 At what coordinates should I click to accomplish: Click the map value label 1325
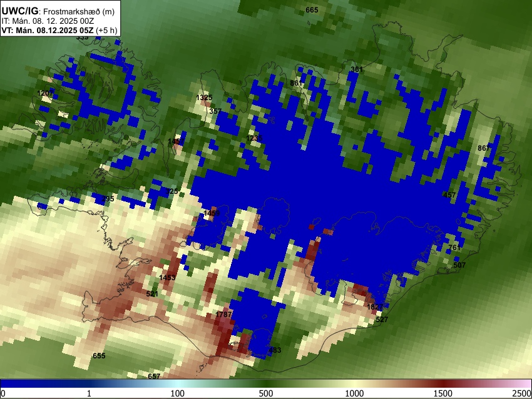(204, 98)
